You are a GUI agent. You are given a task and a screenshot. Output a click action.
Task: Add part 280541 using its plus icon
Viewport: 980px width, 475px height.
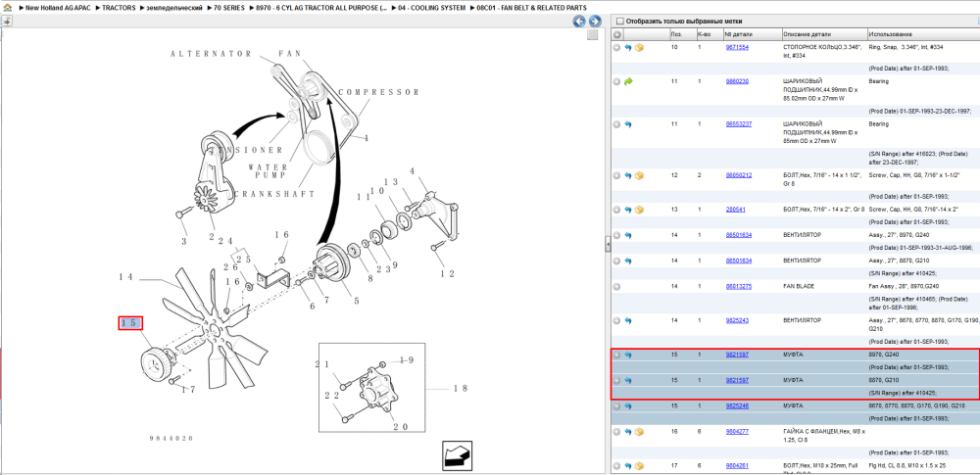click(x=616, y=210)
